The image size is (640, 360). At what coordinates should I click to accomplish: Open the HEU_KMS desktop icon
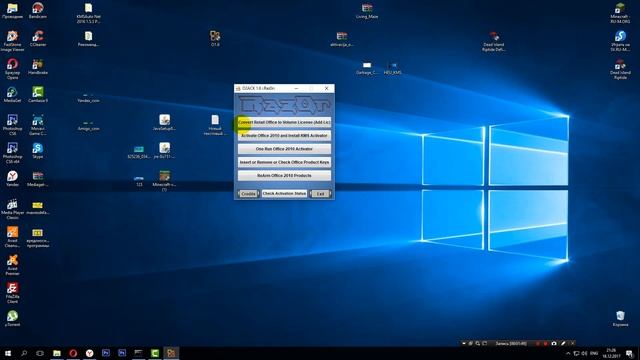tap(393, 68)
